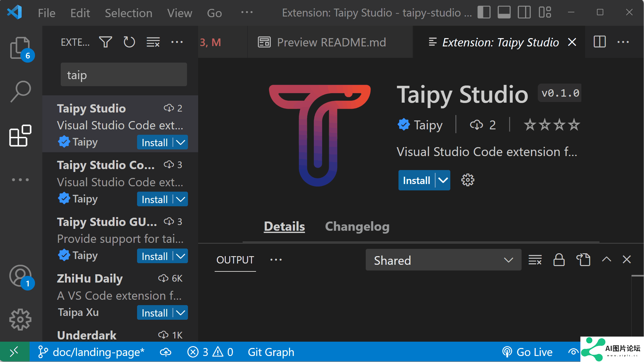644x362 pixels.
Task: Customize layout button in title bar
Action: click(545, 12)
